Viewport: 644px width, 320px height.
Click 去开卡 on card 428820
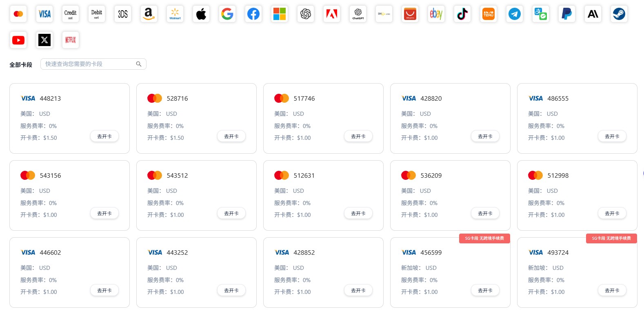tap(485, 137)
